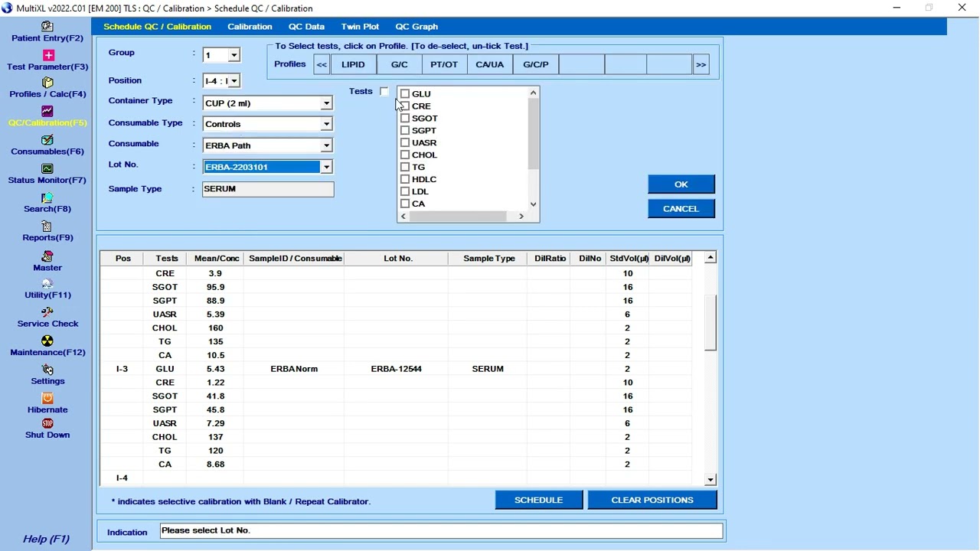This screenshot has height=551, width=980.
Task: Expand Consumable Type dropdown
Action: click(326, 124)
